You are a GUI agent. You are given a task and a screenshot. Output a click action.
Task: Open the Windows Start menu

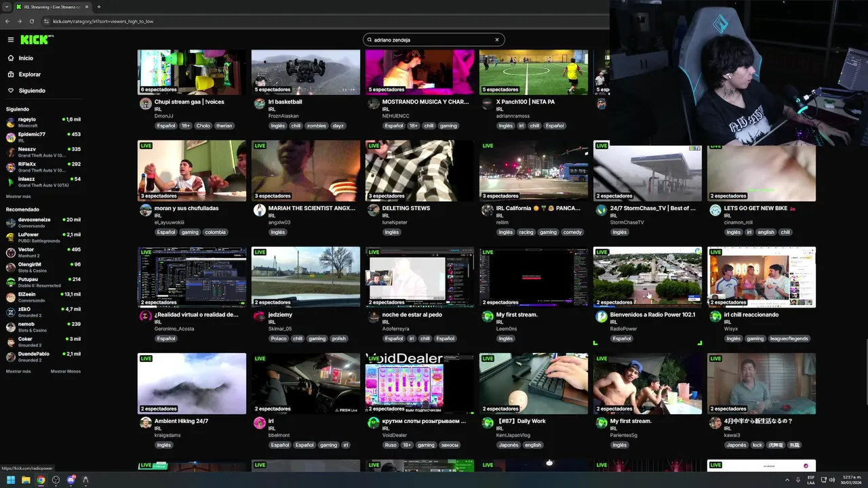coord(11,480)
